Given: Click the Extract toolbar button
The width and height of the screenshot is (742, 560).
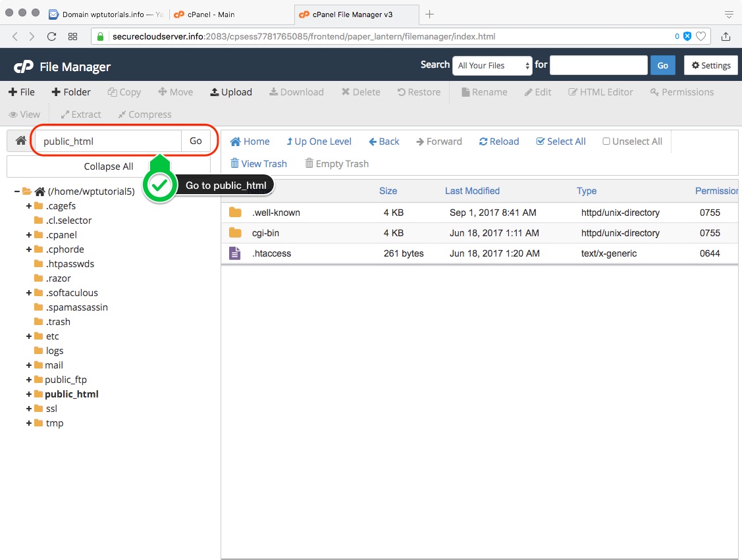Looking at the screenshot, I should 81,115.
